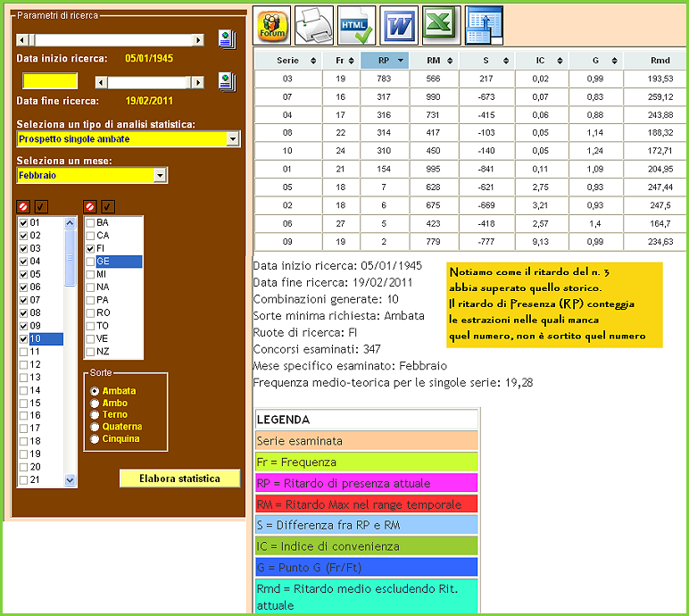Click the table layout export icon
The height and width of the screenshot is (616, 689).
[x=484, y=26]
